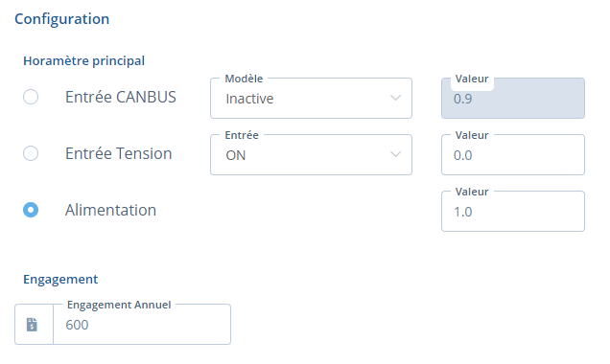Open the Entrée dropdown showing ON
This screenshot has width=610, height=364.
(x=311, y=154)
